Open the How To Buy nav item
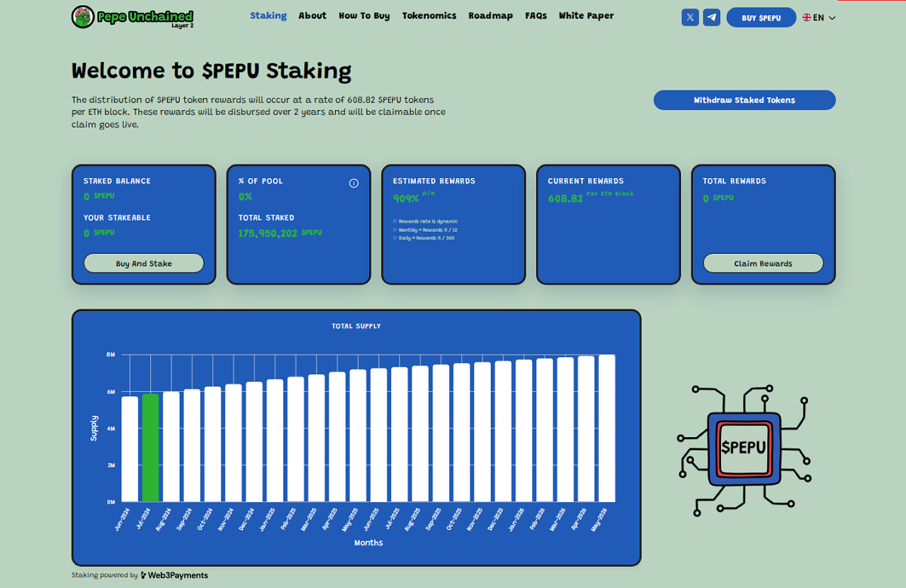Viewport: 906px width, 588px height. (x=364, y=16)
